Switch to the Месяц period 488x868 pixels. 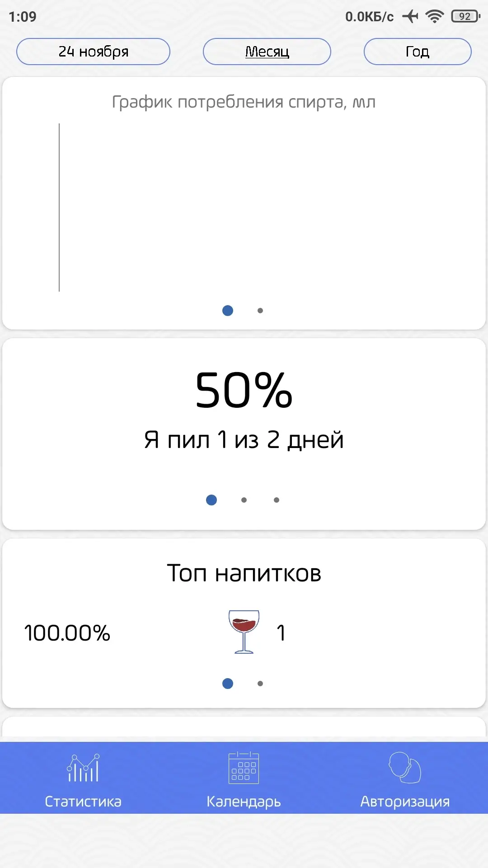coord(267,52)
